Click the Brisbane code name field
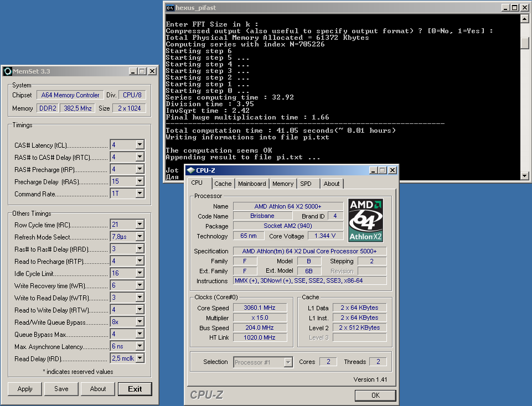Image resolution: width=532 pixels, height=406 pixels. pyautogui.click(x=262, y=216)
